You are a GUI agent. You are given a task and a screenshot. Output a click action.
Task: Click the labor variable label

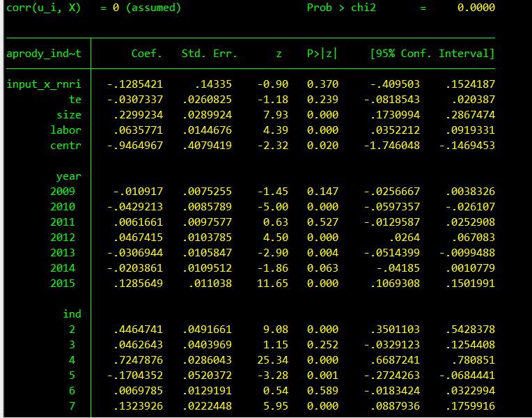tap(66, 130)
